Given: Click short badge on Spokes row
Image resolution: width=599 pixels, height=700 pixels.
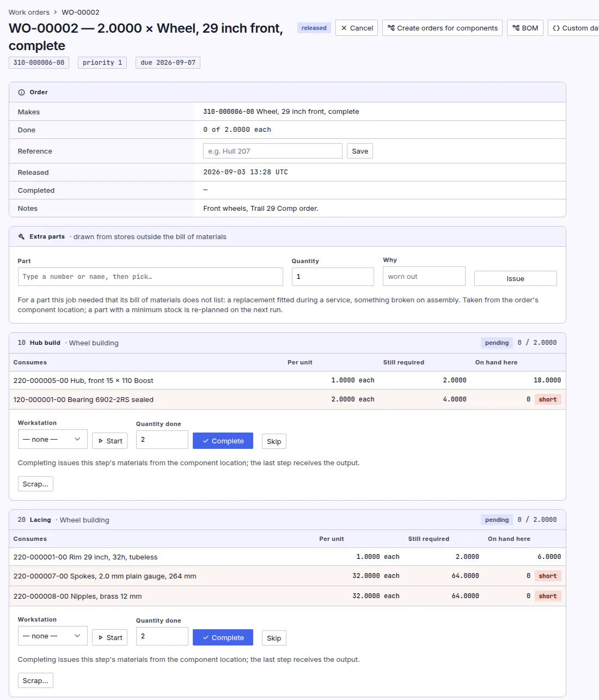Looking at the screenshot, I should [x=548, y=576].
